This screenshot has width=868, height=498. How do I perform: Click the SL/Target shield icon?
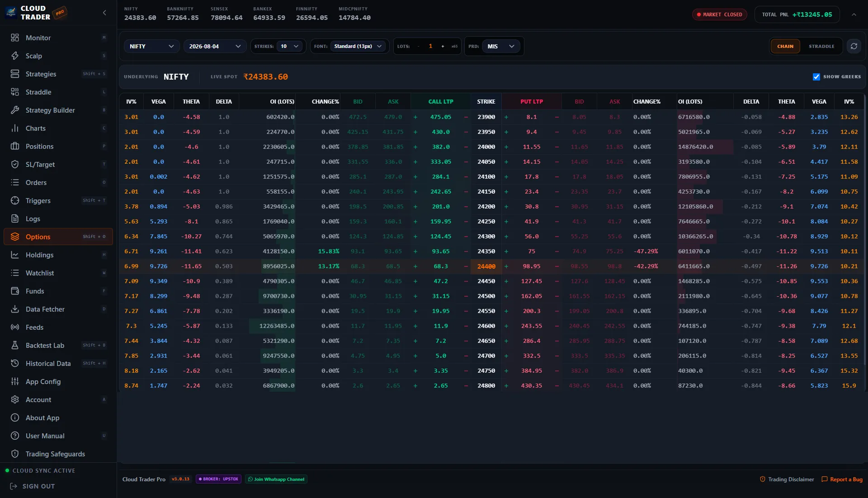tap(15, 164)
